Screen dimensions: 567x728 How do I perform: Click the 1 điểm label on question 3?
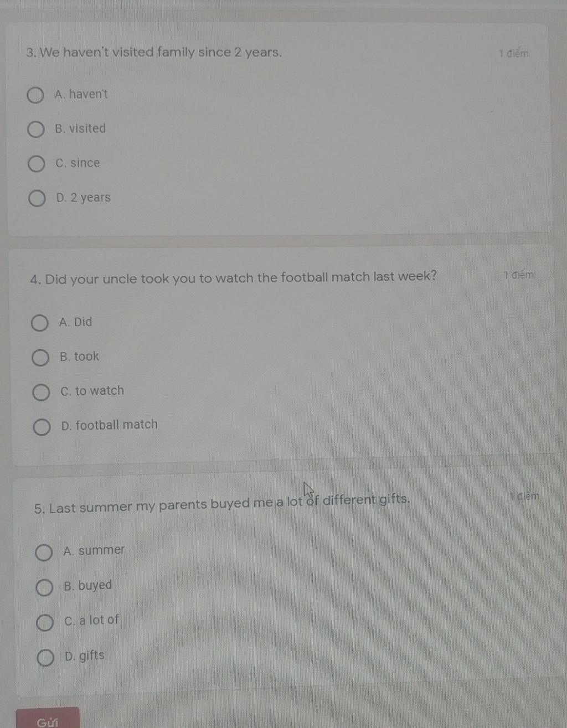[x=513, y=54]
